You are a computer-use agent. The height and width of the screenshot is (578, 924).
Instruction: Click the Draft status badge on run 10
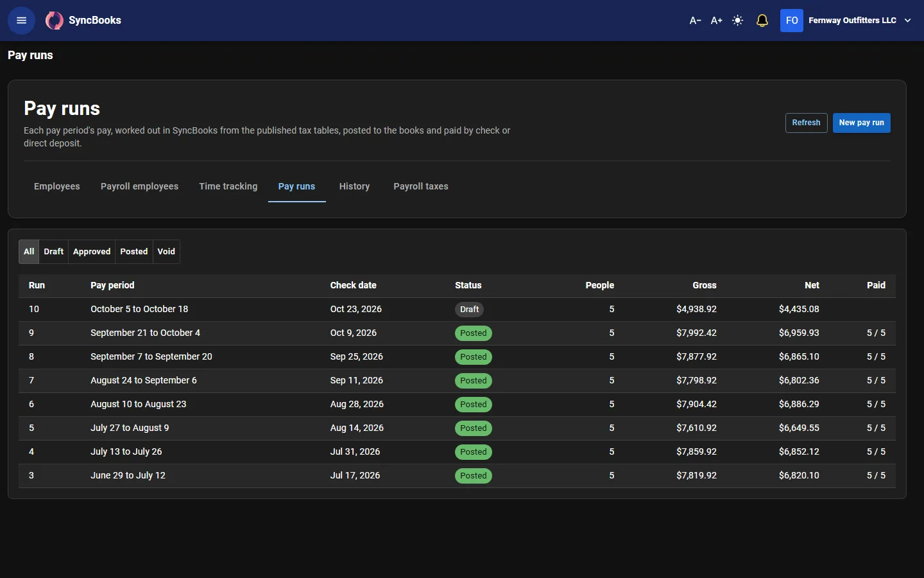coord(470,310)
